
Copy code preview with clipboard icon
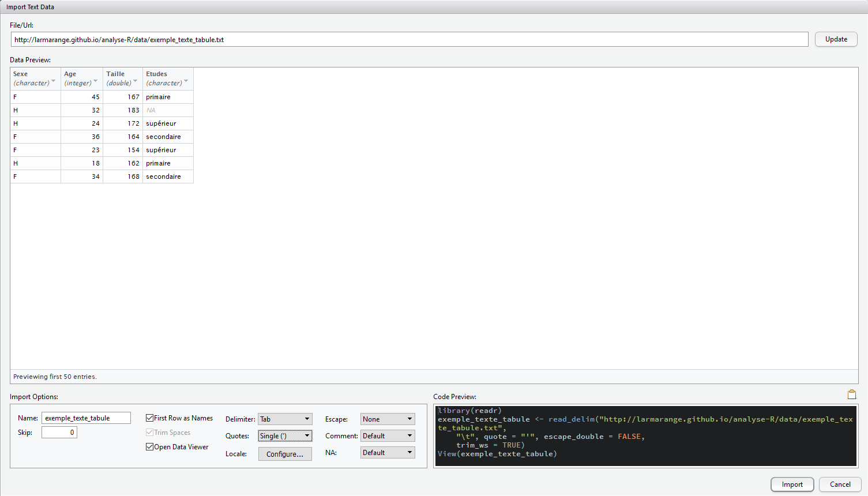pos(851,394)
